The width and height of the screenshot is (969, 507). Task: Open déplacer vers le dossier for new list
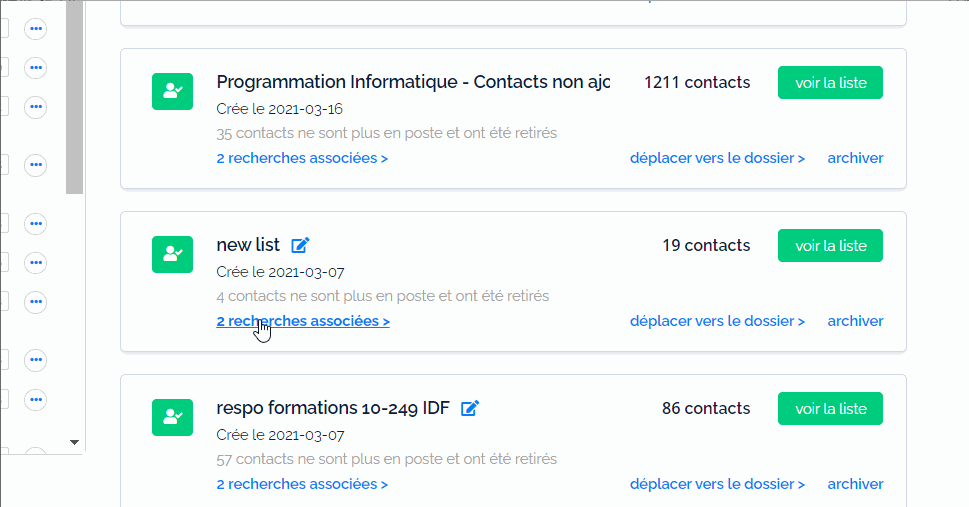pos(717,322)
